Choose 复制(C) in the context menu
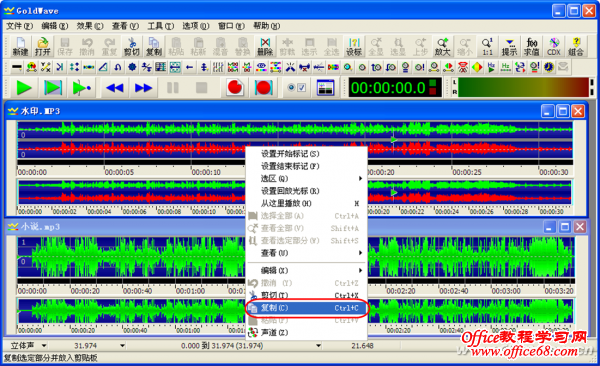The image size is (600, 366). click(306, 308)
